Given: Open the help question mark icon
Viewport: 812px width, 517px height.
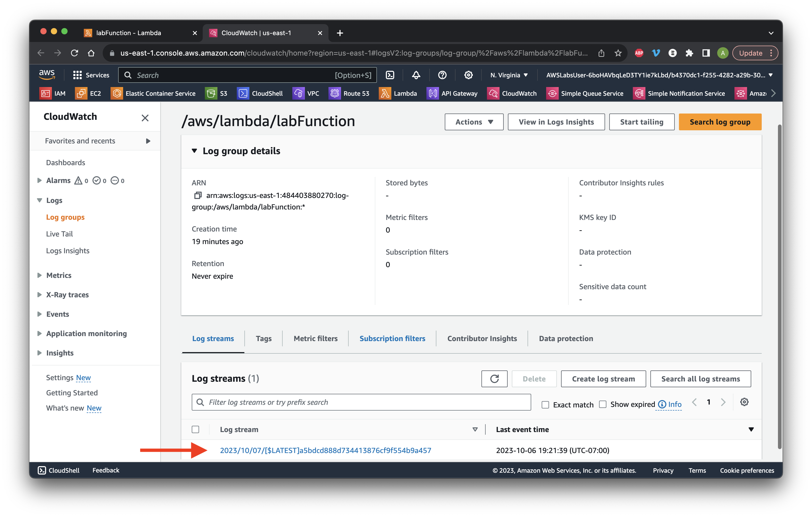Looking at the screenshot, I should click(x=442, y=75).
